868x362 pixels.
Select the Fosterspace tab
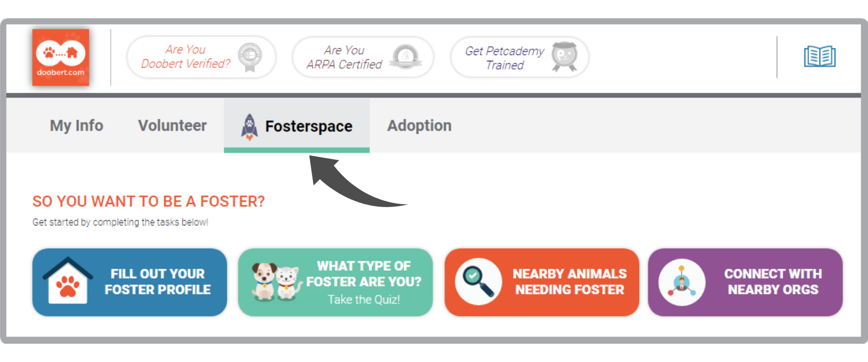[x=297, y=125]
